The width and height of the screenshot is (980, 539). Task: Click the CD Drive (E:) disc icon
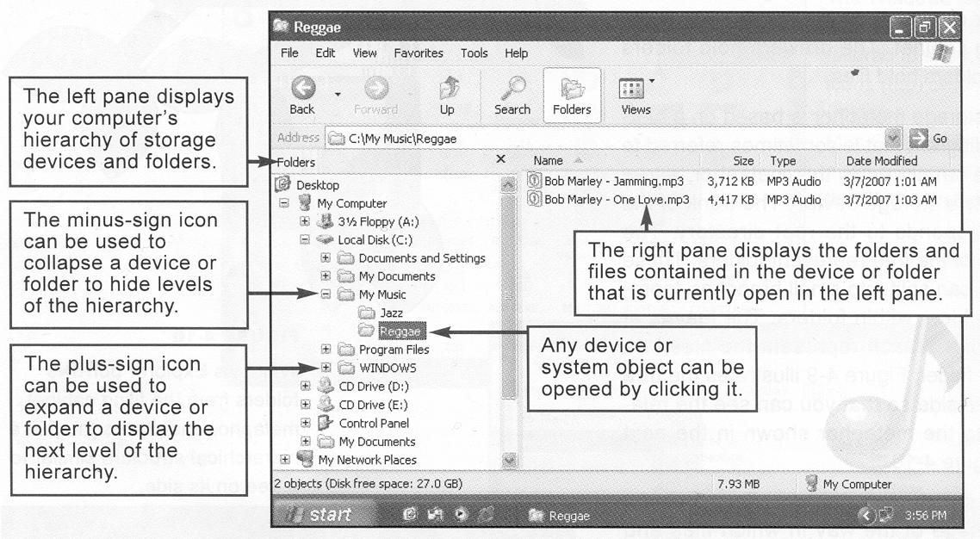pyautogui.click(x=325, y=404)
